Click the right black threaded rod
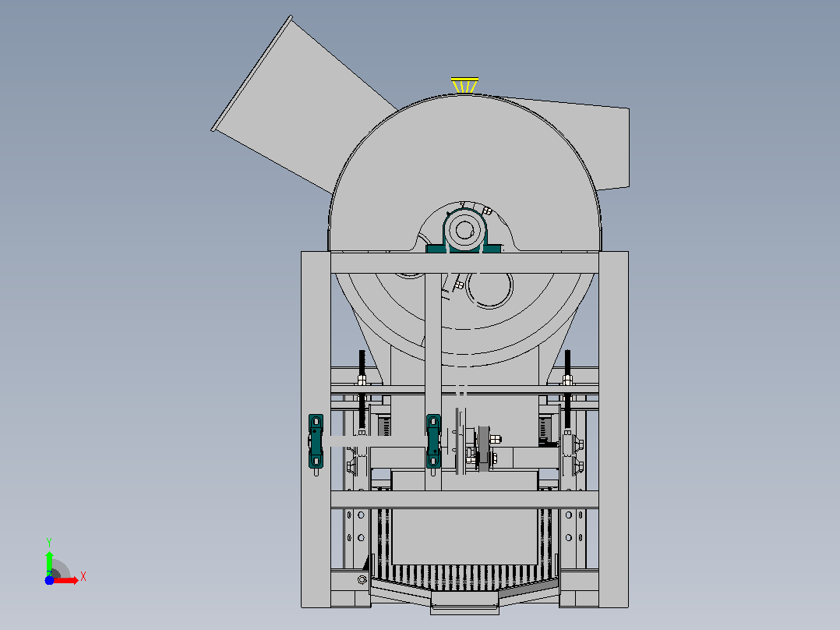 568,389
